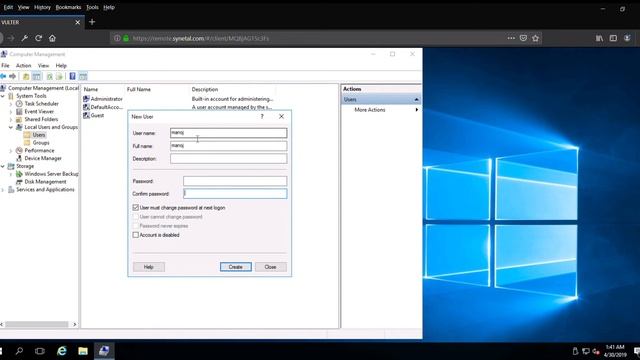Open a new browser tab
640x360 pixels.
pyautogui.click(x=92, y=22)
